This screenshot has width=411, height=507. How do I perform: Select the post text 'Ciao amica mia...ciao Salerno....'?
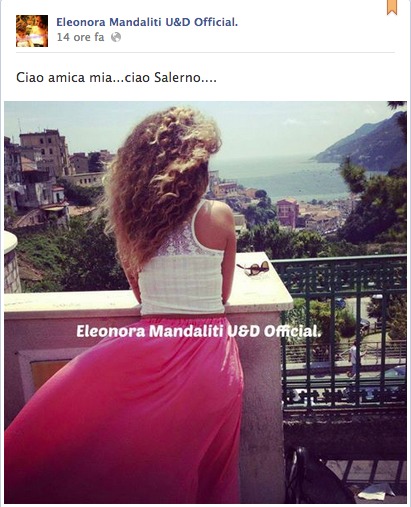click(116, 78)
